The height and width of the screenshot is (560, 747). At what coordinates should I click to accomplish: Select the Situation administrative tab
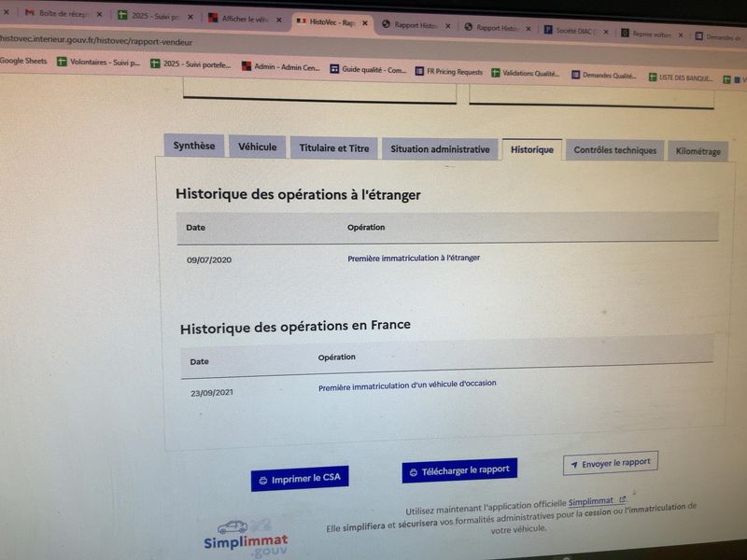(x=440, y=149)
